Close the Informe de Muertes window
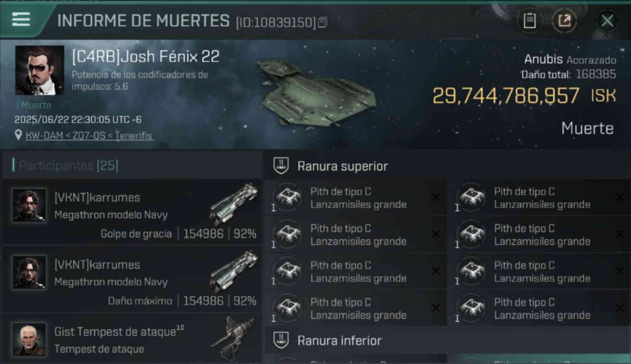Screen dimensions: 631x364 (607, 21)
